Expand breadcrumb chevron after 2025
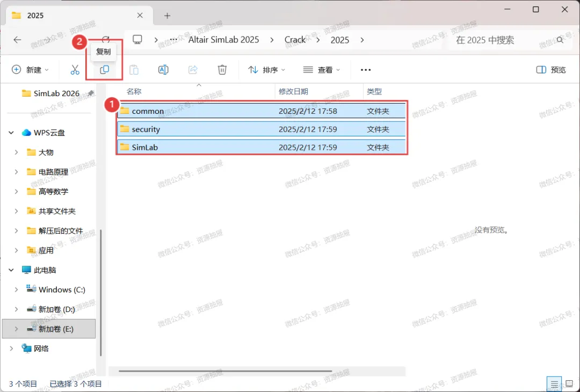This screenshot has height=392, width=580. pyautogui.click(x=362, y=40)
